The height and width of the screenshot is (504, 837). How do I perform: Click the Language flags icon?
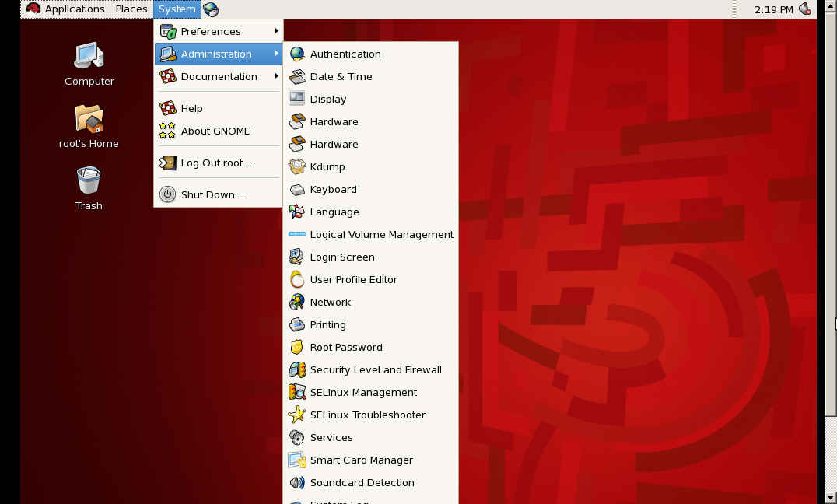coord(297,212)
